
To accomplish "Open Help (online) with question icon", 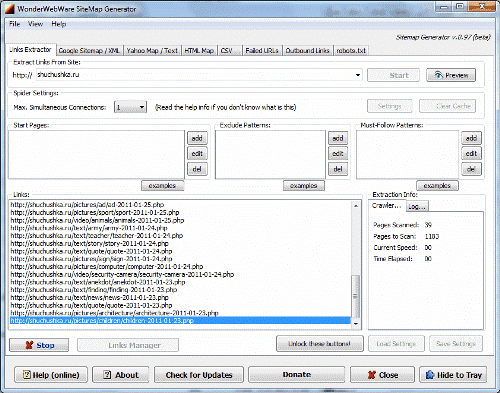I will pyautogui.click(x=51, y=375).
